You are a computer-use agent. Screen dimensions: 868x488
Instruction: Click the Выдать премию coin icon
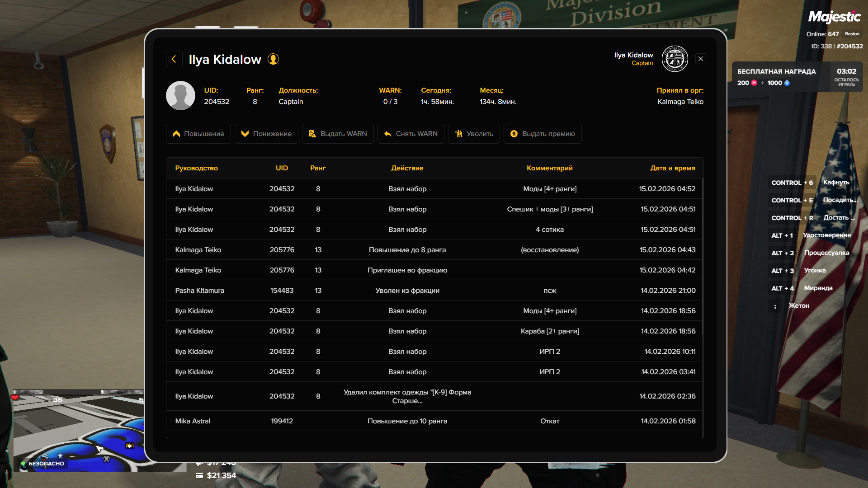tap(514, 134)
